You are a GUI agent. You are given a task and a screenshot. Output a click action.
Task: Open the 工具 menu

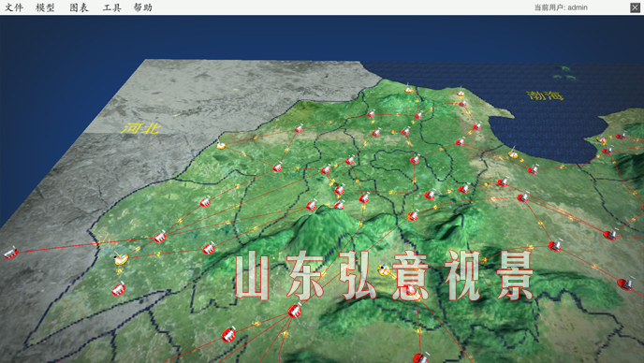point(111,7)
